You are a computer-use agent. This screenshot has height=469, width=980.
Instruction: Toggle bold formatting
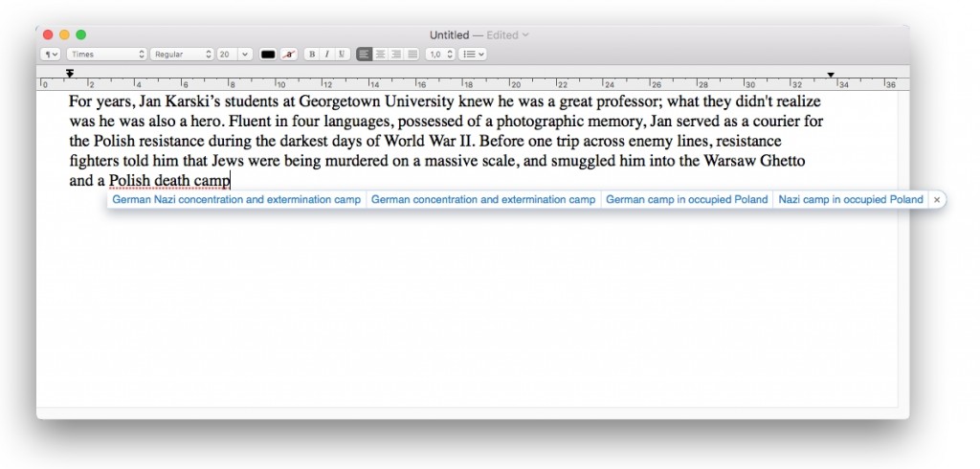[x=312, y=55]
